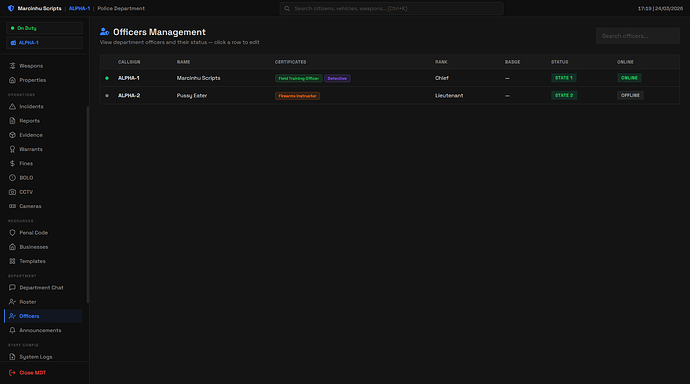
Task: Click the ALPHA-1 callsign button in sidebar
Action: coord(44,43)
